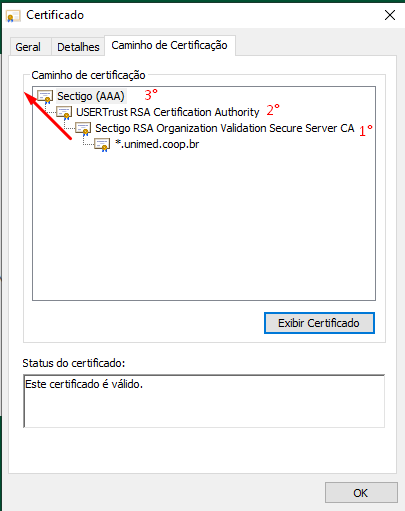Click the Certificado title bar icon
The width and height of the screenshot is (405, 511).
pyautogui.click(x=13, y=16)
